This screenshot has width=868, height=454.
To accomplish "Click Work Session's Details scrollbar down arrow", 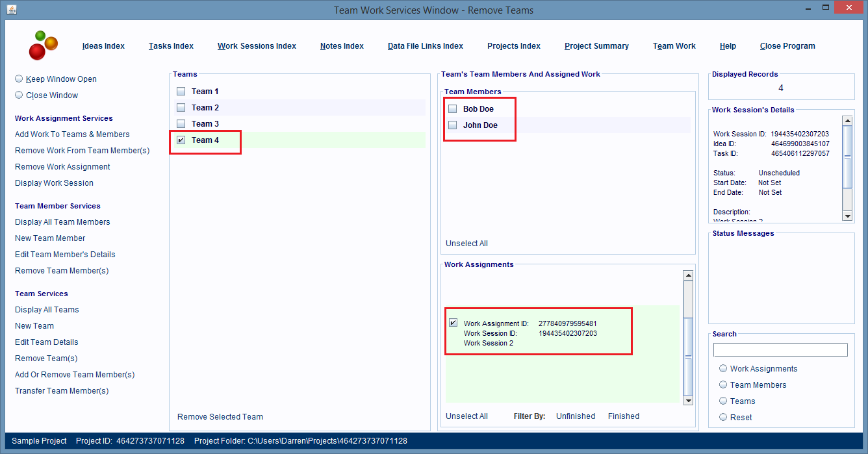I will (847, 216).
